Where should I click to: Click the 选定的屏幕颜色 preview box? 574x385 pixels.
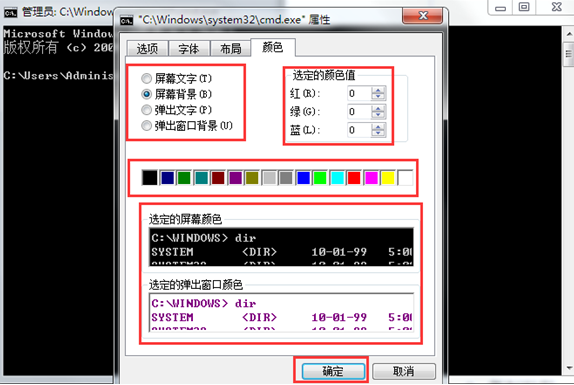pos(282,246)
